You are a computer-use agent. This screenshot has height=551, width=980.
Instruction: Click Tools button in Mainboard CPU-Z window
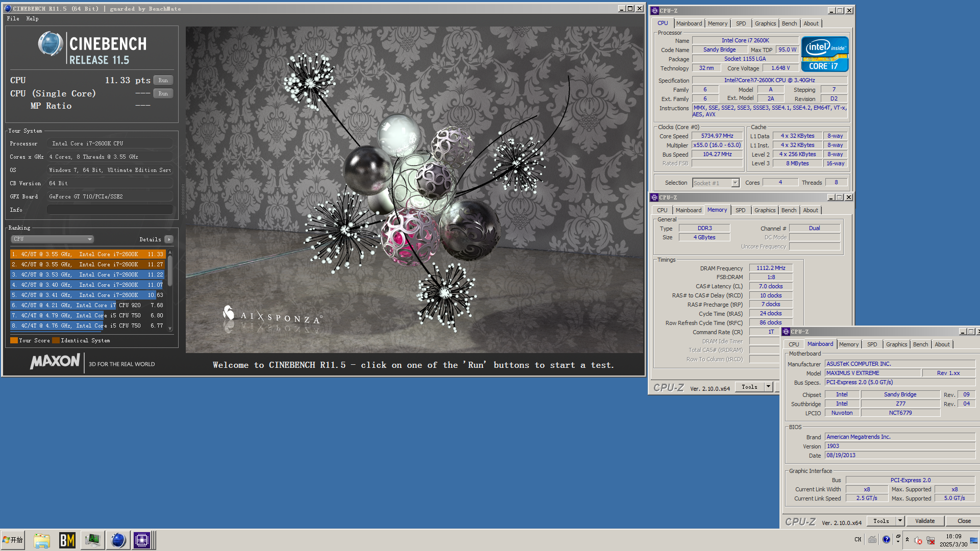881,521
